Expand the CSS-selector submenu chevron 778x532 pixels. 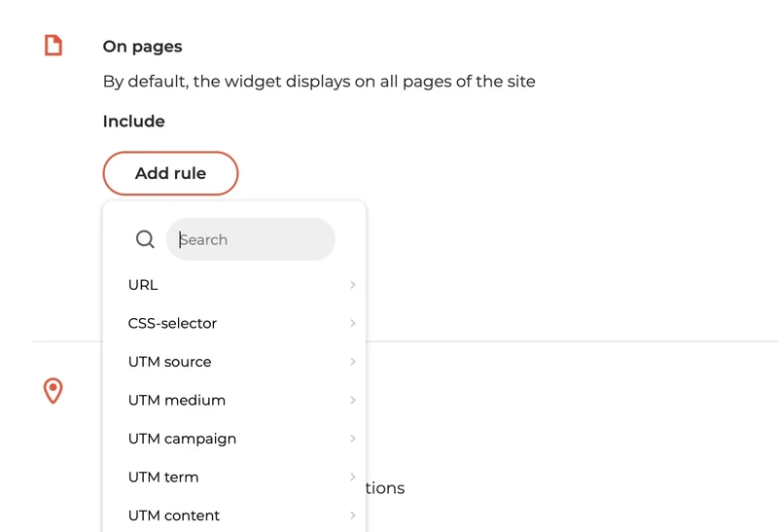coord(353,323)
